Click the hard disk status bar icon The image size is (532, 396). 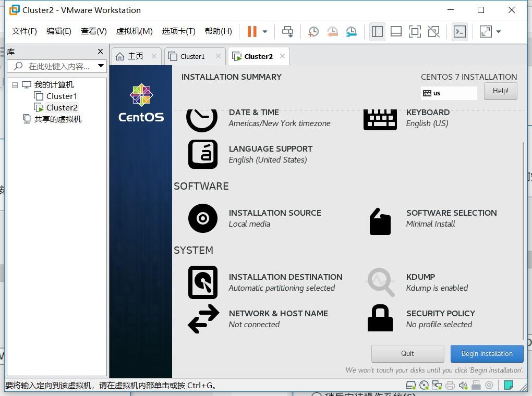[411, 385]
